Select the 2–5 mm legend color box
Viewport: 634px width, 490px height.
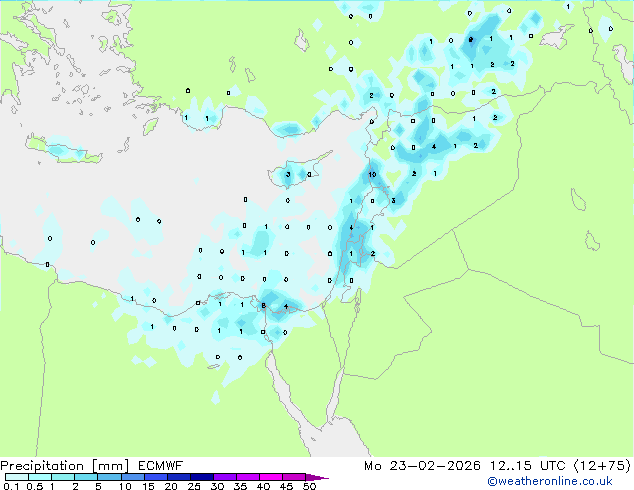(86, 477)
